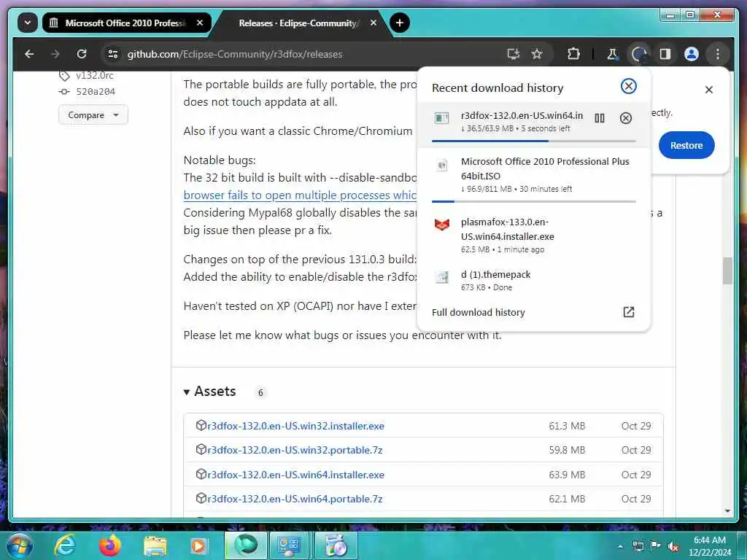Pause the r3dfox-132.0 download
The height and width of the screenshot is (560, 747).
pos(600,118)
